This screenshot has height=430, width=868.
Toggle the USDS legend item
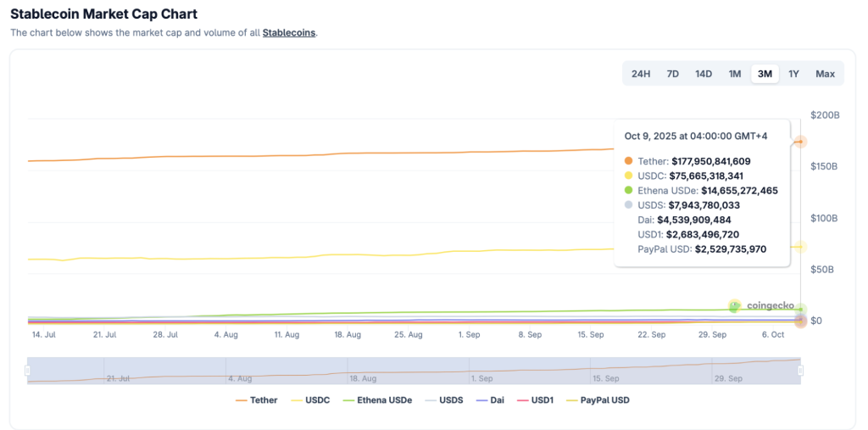[443, 400]
